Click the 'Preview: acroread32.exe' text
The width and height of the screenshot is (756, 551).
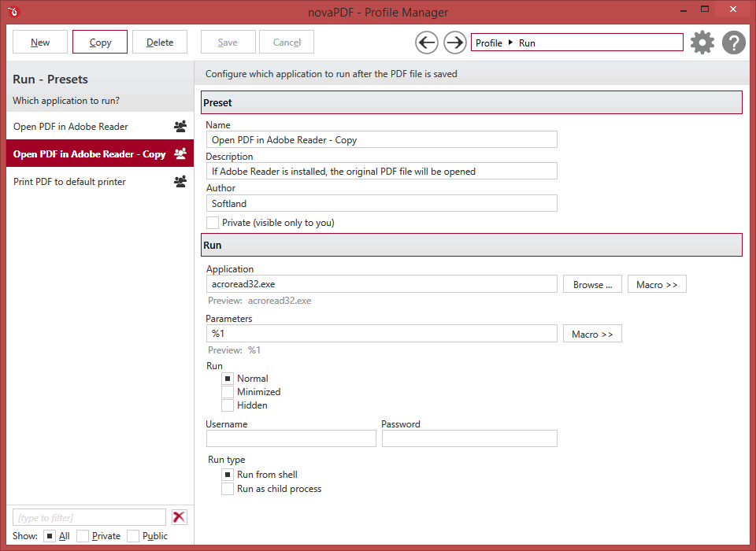pyautogui.click(x=259, y=301)
